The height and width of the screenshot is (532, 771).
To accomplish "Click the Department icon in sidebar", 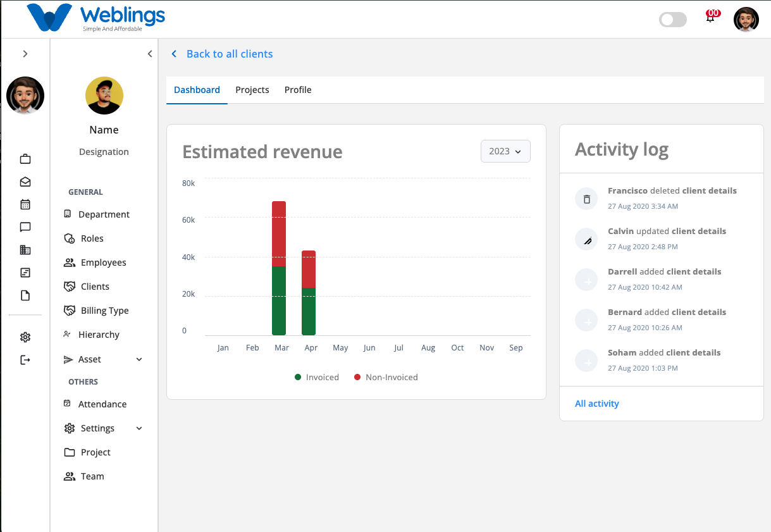I will [68, 214].
